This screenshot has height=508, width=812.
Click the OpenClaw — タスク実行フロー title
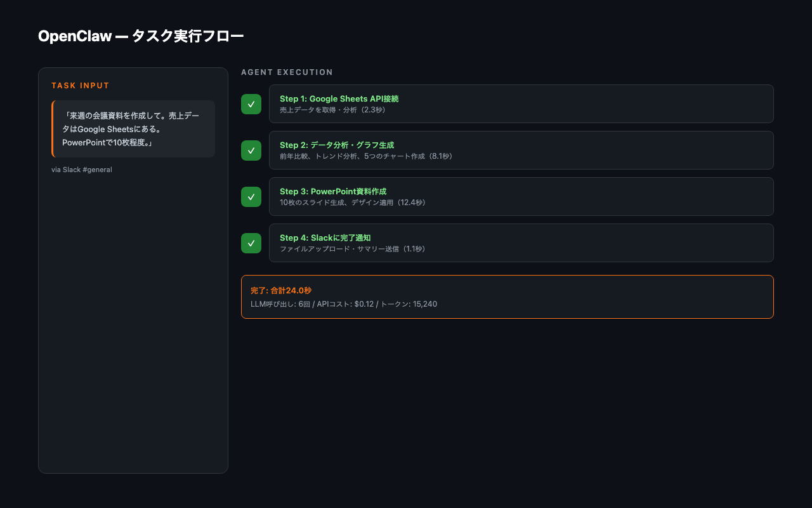(141, 36)
